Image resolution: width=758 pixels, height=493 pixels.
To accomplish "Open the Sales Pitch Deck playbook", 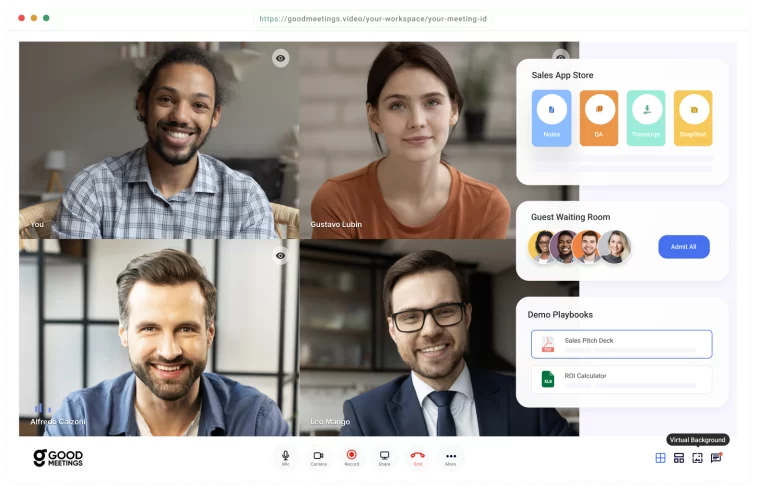I will 621,344.
